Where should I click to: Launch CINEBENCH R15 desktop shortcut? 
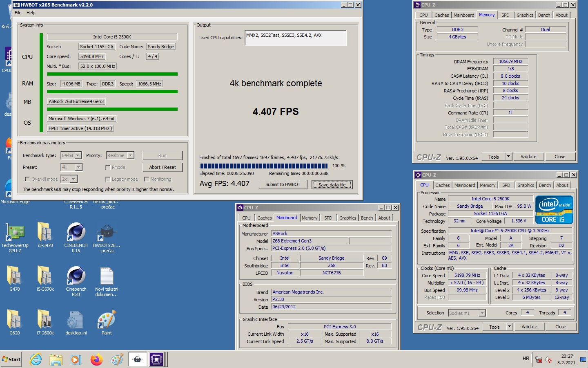[x=76, y=237]
